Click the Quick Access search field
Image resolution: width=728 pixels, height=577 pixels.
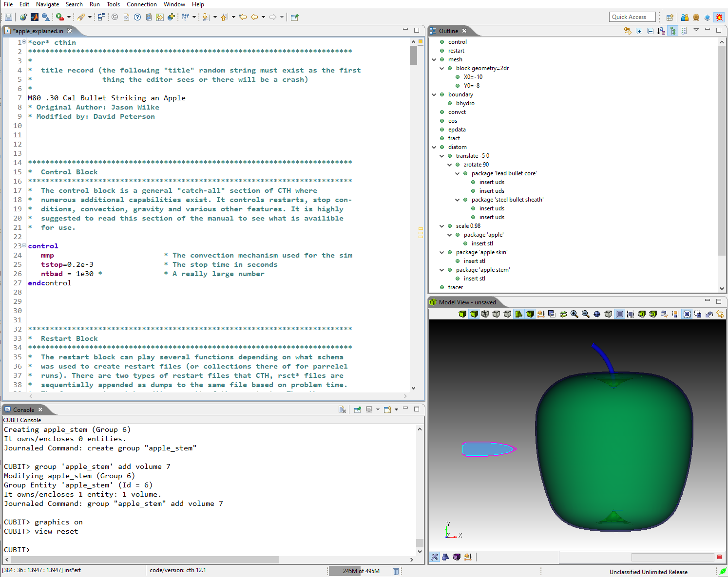tap(632, 17)
